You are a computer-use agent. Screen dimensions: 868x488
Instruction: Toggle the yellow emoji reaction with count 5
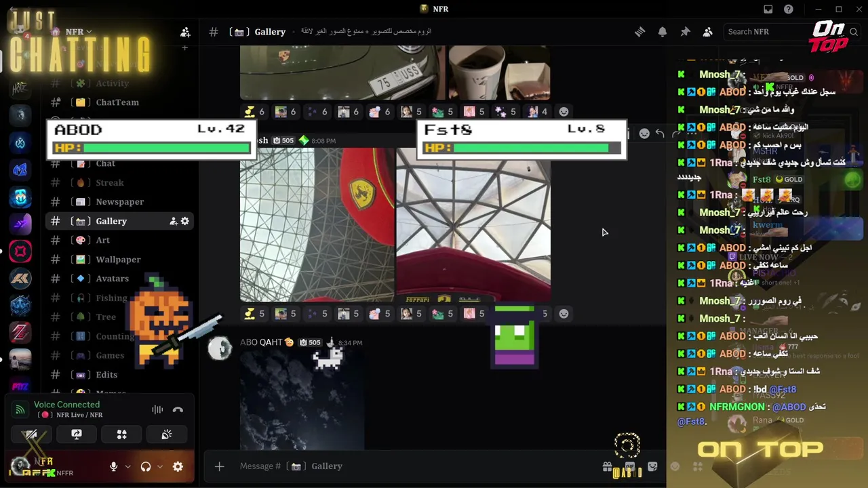tap(255, 314)
